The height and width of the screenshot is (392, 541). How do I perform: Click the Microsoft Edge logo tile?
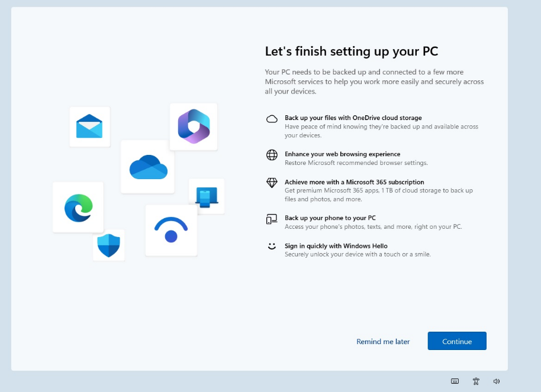pyautogui.click(x=78, y=207)
